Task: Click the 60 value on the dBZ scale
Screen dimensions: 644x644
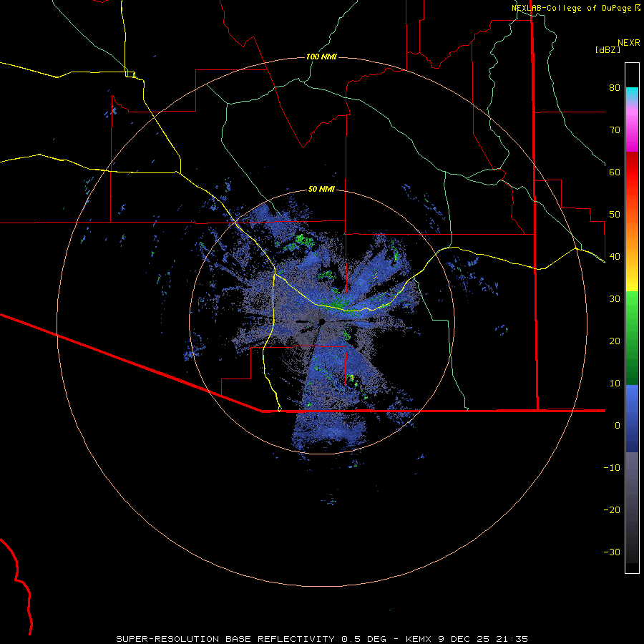Action: pyautogui.click(x=615, y=172)
